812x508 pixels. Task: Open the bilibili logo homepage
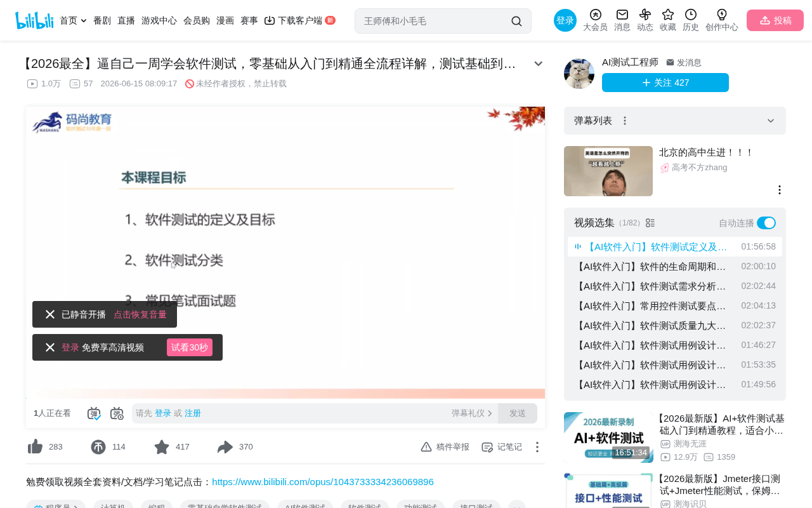(34, 20)
